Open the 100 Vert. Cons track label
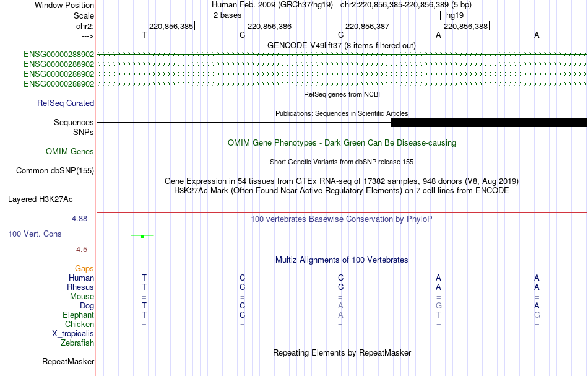588x376 pixels. click(35, 234)
